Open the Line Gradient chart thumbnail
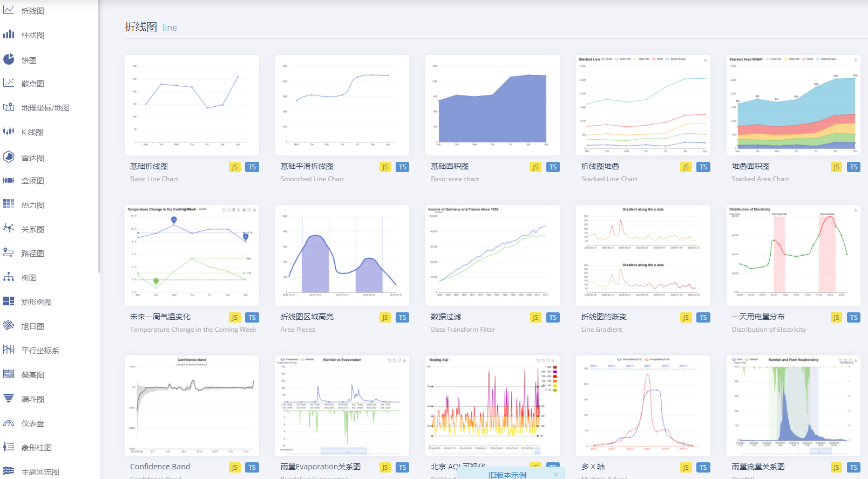This screenshot has width=868, height=479. coord(643,255)
